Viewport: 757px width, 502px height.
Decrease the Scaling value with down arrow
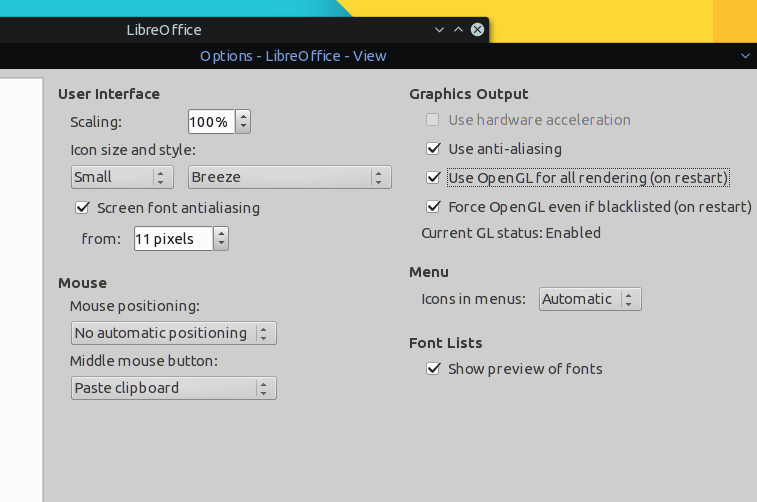(243, 127)
